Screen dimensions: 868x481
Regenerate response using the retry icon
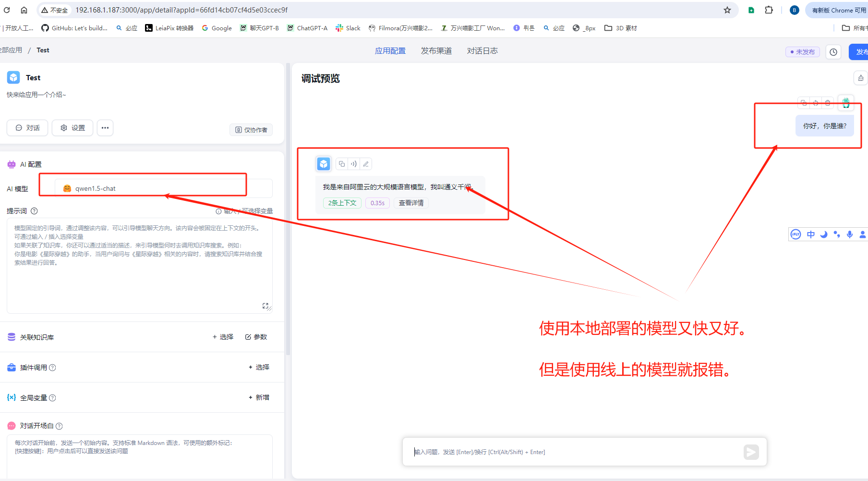point(816,103)
